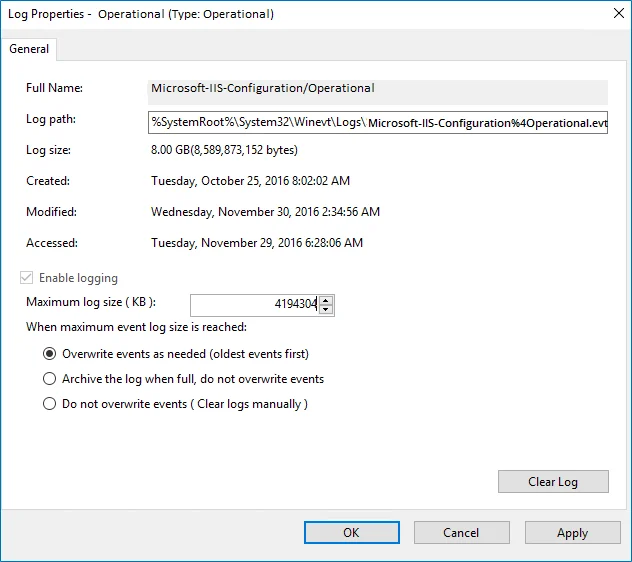
Task: Click the Clear Log button
Action: (x=553, y=481)
